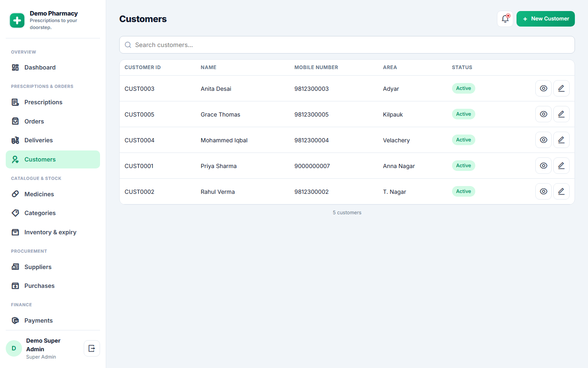The width and height of the screenshot is (588, 368).
Task: Click the T. Nagar area cell
Action: [394, 192]
